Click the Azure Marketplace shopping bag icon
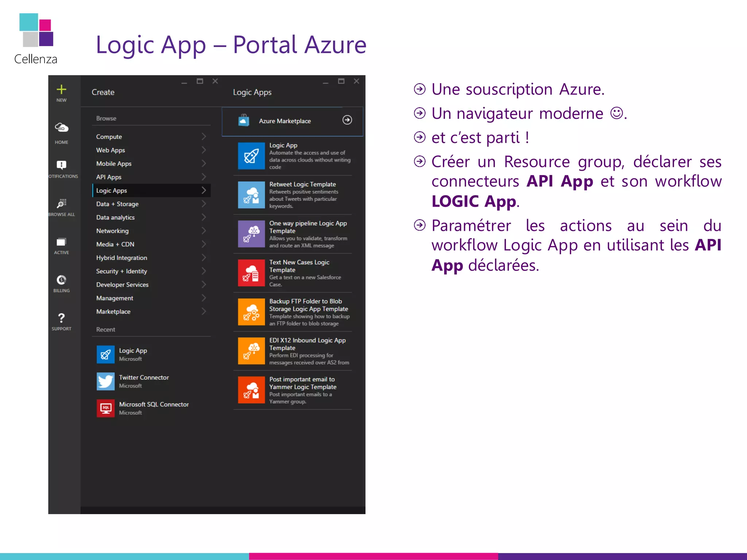747x560 pixels. click(x=244, y=120)
